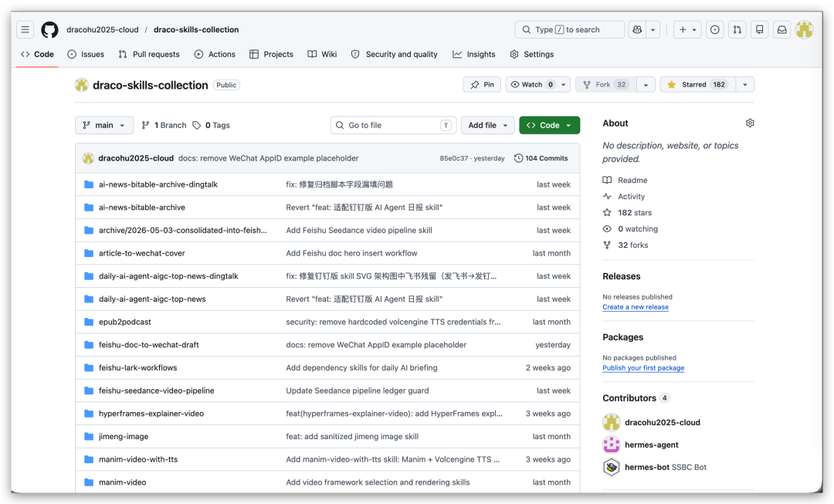
Task: Open the Add file dropdown
Action: [x=488, y=126]
